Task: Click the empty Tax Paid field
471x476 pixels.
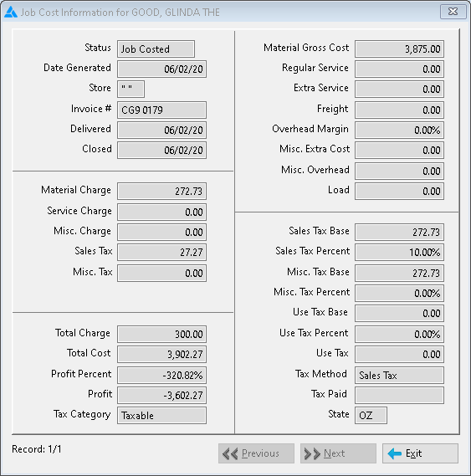Action: tap(399, 395)
